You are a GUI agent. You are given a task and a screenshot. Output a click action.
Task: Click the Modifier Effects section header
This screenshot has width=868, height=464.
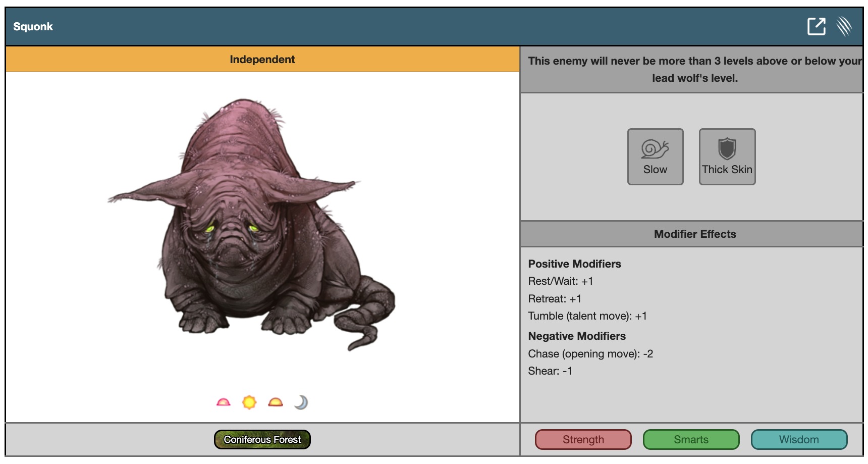point(694,234)
